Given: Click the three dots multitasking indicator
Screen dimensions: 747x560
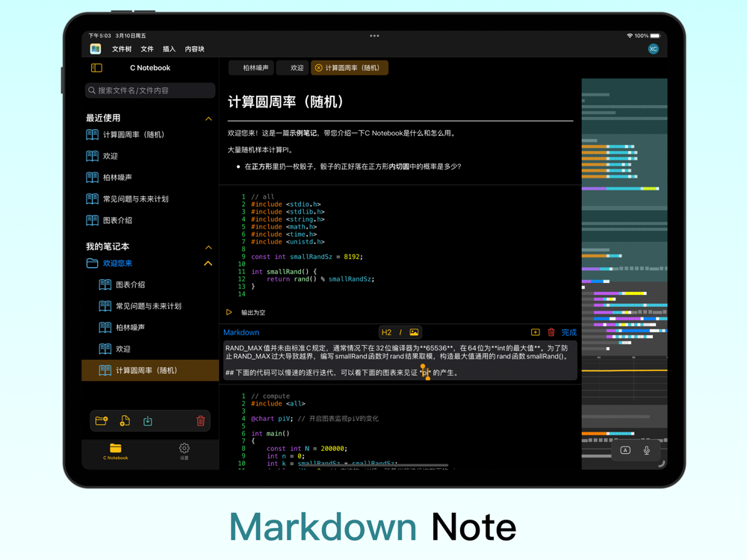Looking at the screenshot, I should coord(374,36).
